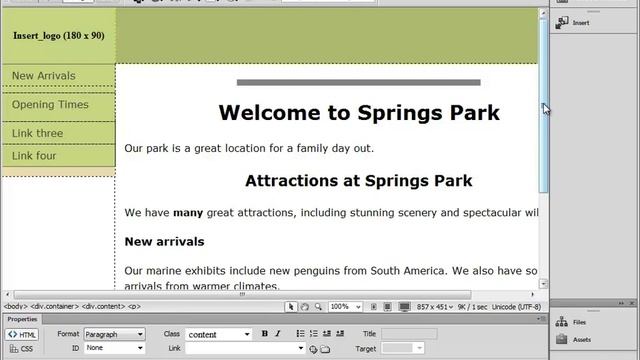Open the Format Paragraph dropdown
640x360 pixels.
click(114, 334)
